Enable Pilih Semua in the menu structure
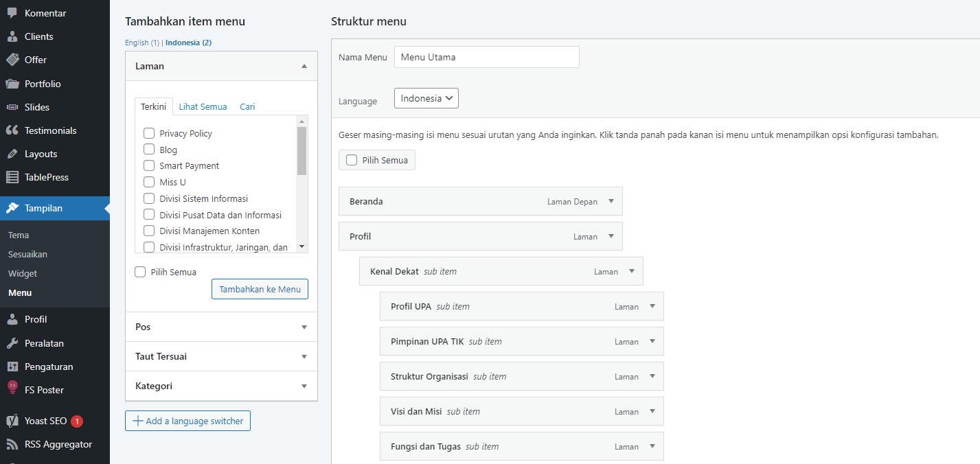980x464 pixels. coord(352,160)
